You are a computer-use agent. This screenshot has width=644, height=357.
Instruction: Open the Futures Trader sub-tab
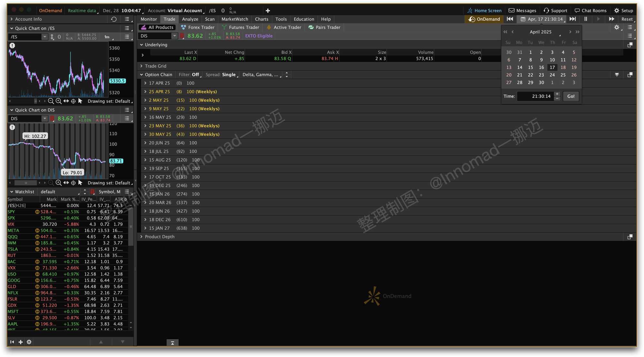click(x=241, y=27)
